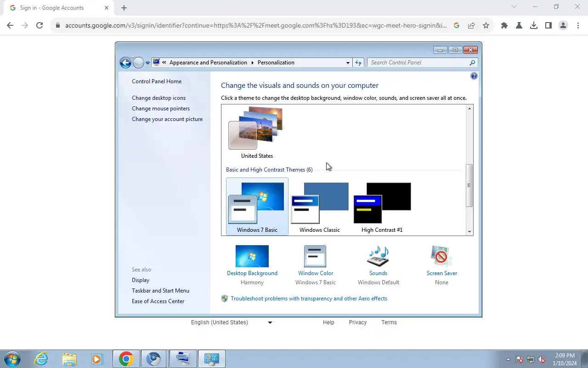
Task: Open the Chrome three-dot menu
Action: coord(578,25)
